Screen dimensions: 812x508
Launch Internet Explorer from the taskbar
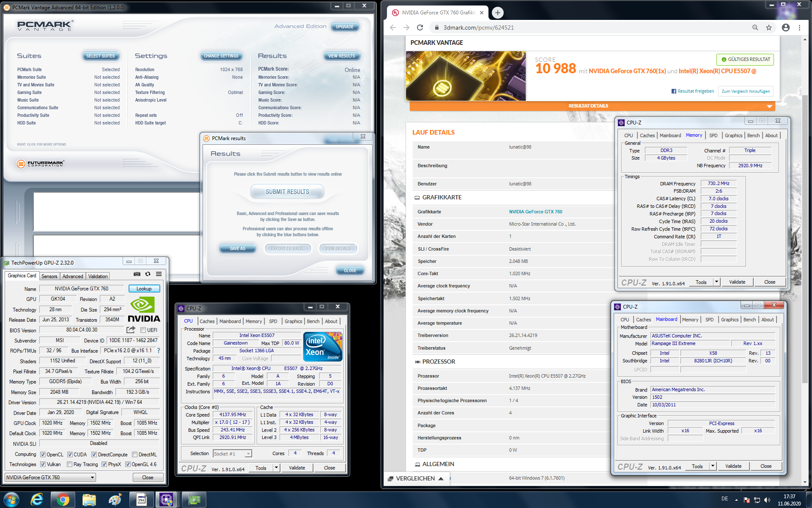(37, 500)
